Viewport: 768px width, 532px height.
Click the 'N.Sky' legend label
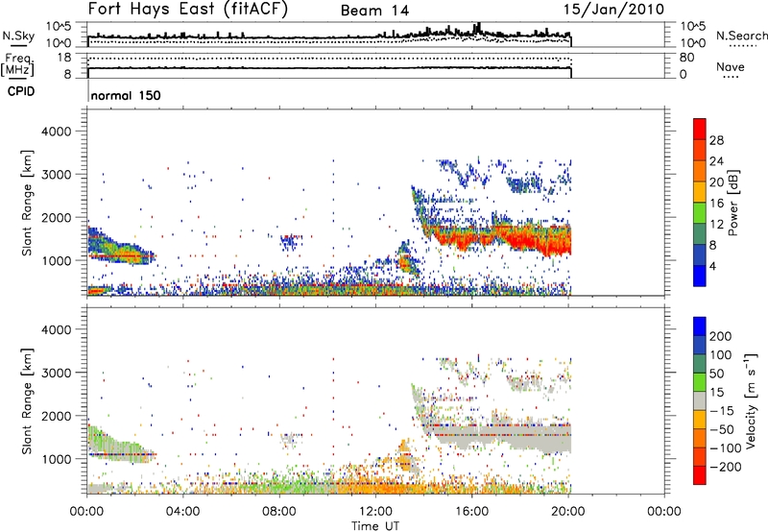18,36
